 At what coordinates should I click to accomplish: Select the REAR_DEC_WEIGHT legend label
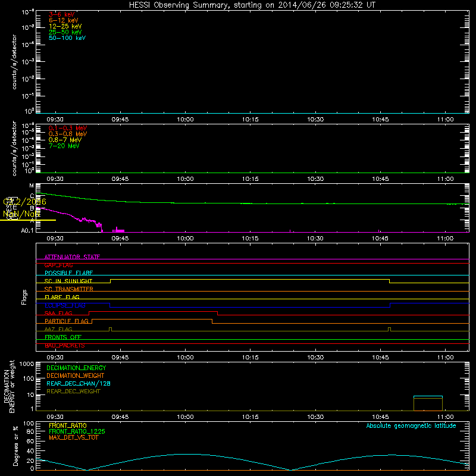[x=73, y=392]
